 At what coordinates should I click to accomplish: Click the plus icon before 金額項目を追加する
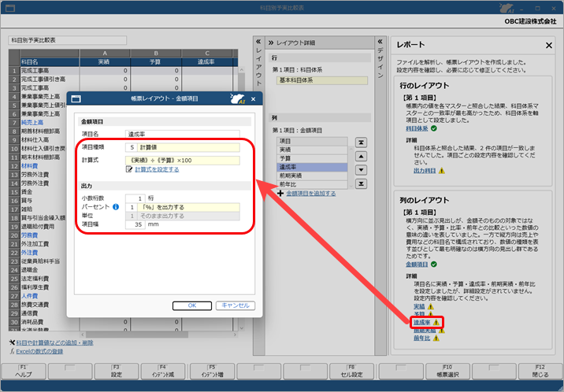280,194
